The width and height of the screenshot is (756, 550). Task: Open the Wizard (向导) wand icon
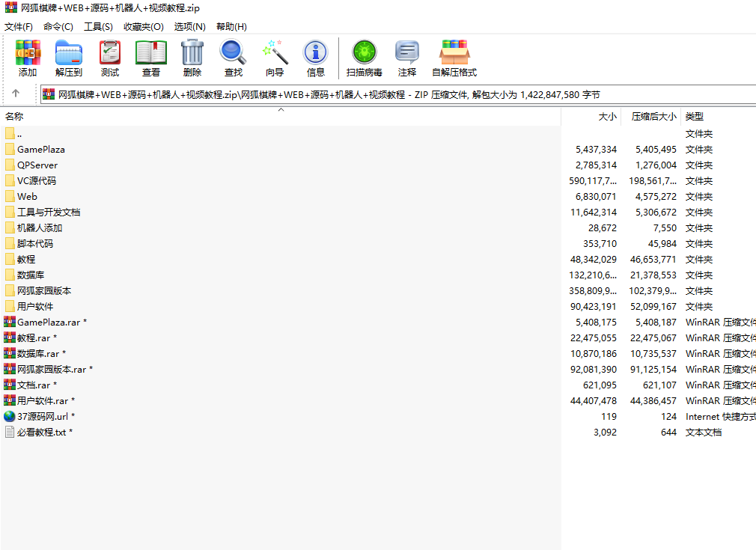275,52
